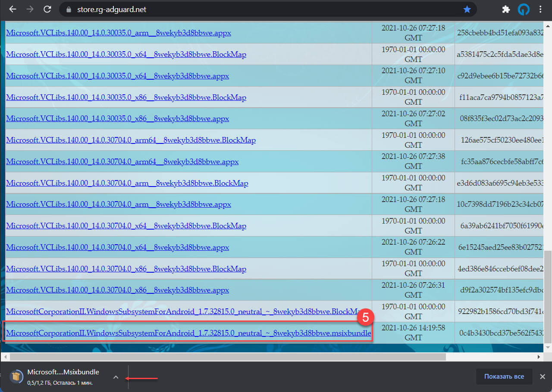
Task: Select hash beginning 6e15245aed25ee83
Action: [x=500, y=247]
